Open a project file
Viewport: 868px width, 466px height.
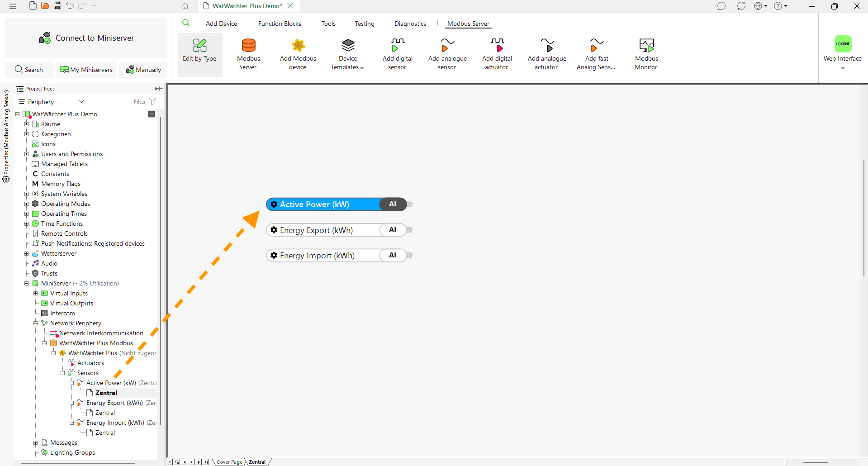pos(45,6)
